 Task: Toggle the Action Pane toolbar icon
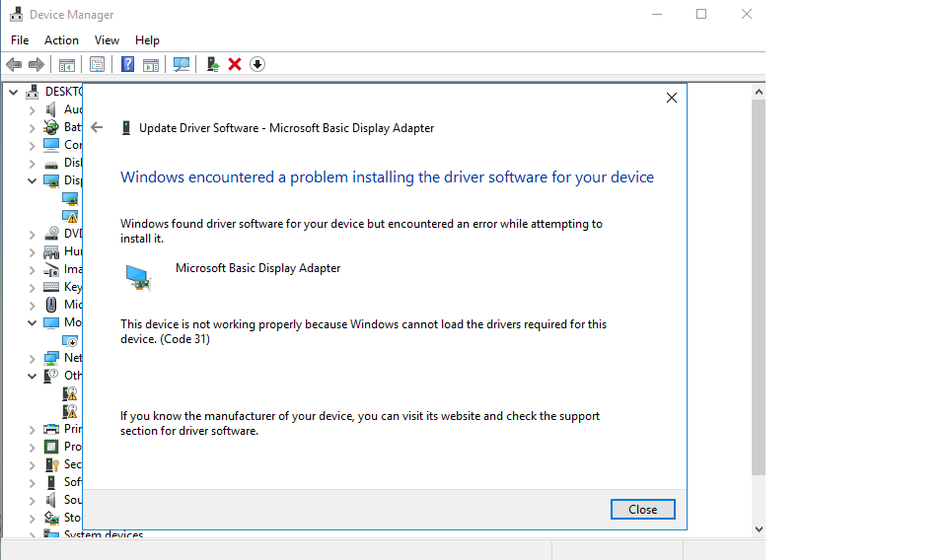click(x=151, y=64)
